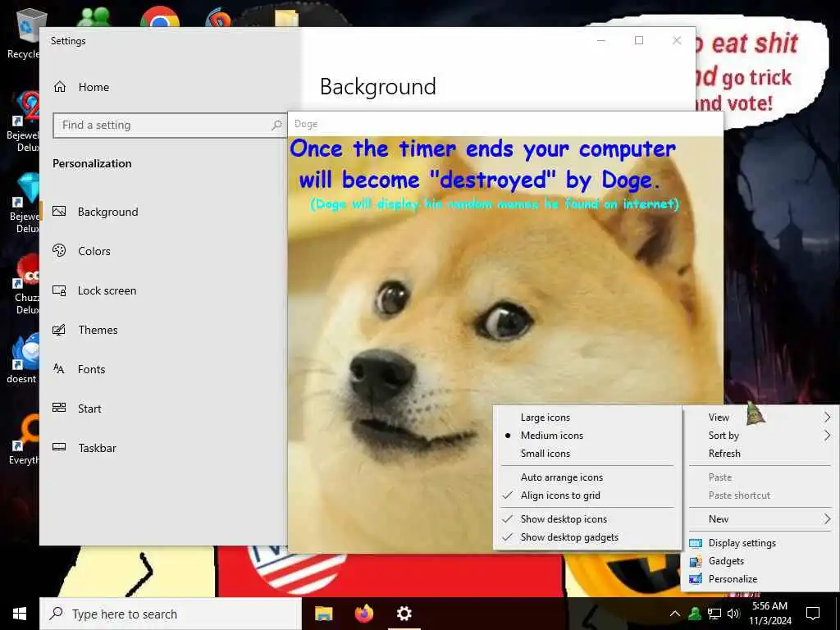840x630 pixels.
Task: Maximize the Settings window
Action: click(x=638, y=41)
